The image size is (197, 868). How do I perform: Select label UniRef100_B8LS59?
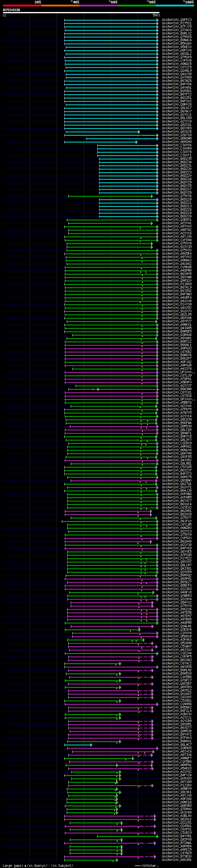tap(177, 118)
